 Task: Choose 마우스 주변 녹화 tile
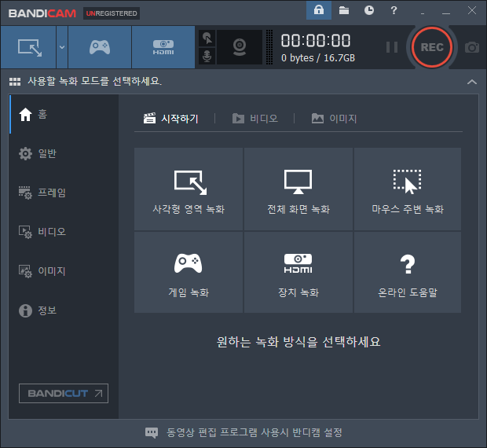click(408, 189)
